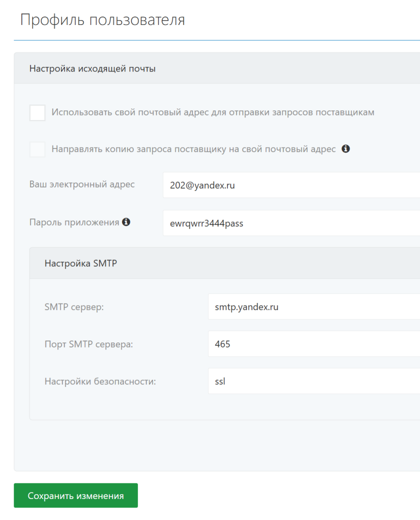Screen dimensions: 420x520
Task: Click the info icon after Направлять копию запроса
Action: coord(345,148)
